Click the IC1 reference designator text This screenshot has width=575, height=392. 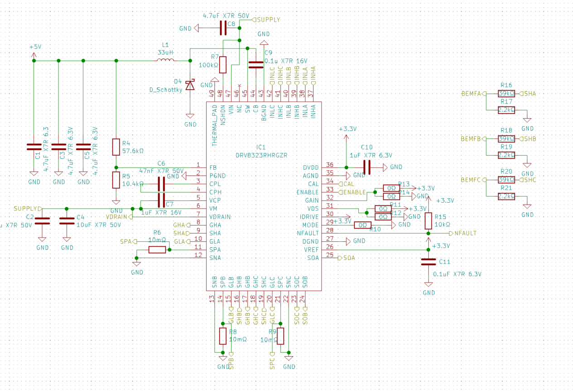[261, 147]
